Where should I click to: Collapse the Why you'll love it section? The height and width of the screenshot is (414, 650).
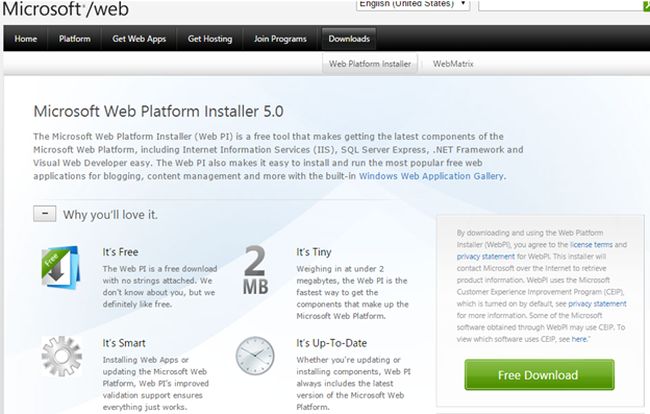point(45,214)
